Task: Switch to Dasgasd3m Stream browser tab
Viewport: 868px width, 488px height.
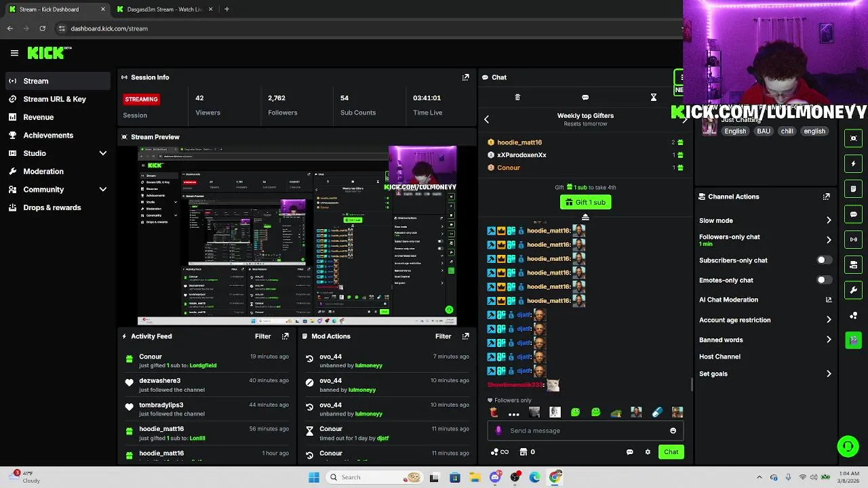Action: (165, 9)
